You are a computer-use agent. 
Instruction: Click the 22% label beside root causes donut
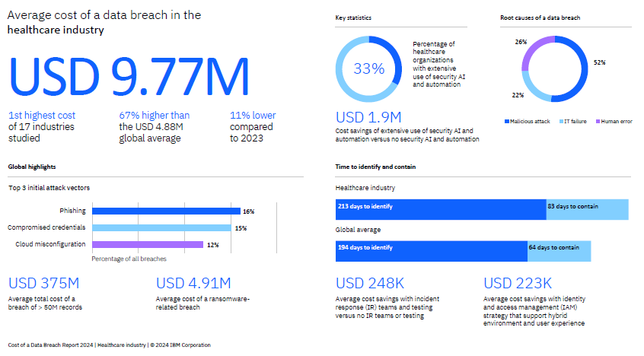click(518, 95)
